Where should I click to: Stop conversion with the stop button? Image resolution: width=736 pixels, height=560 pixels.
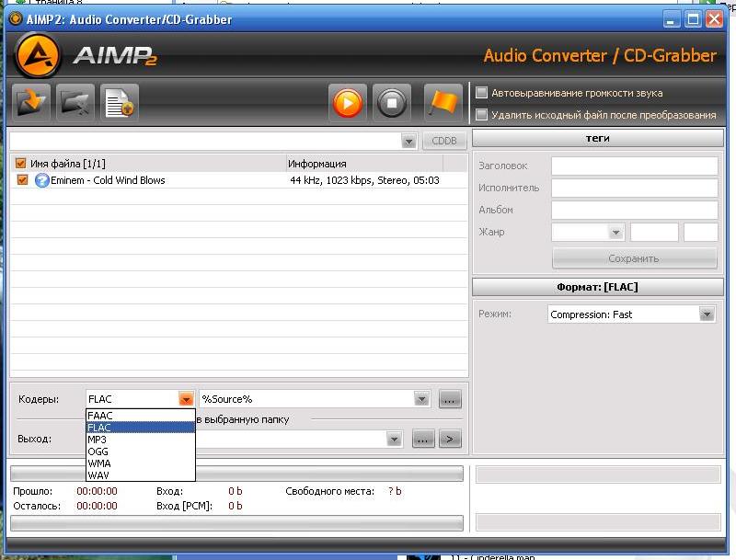[392, 103]
